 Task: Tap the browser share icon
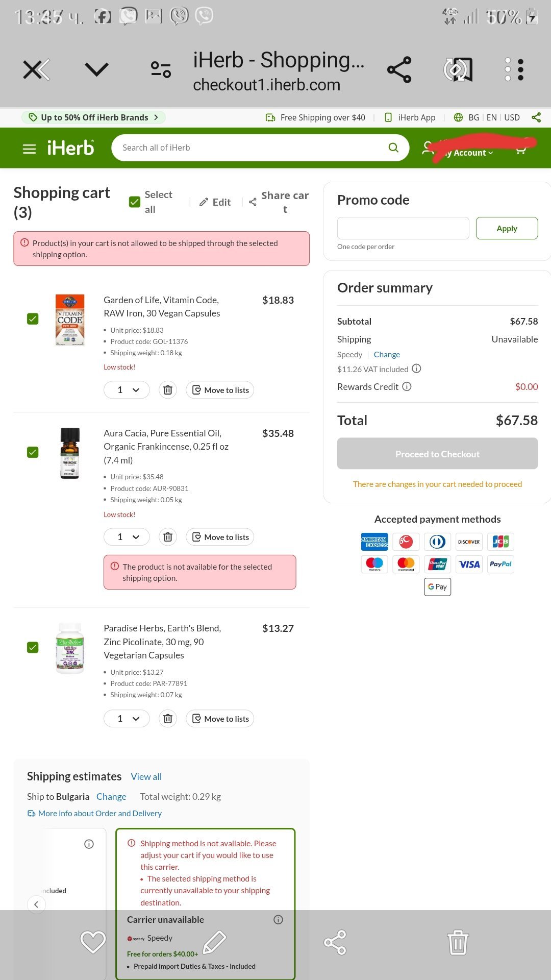399,70
